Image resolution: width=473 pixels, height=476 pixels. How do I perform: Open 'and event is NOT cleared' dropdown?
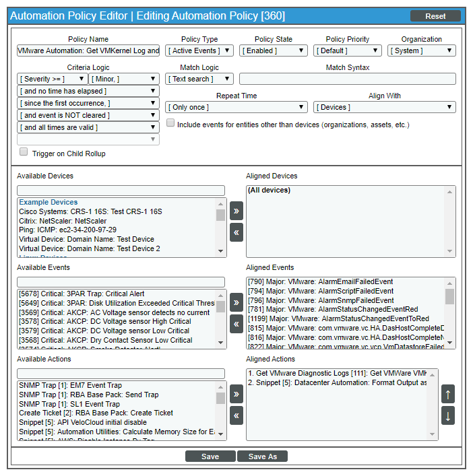tap(88, 115)
